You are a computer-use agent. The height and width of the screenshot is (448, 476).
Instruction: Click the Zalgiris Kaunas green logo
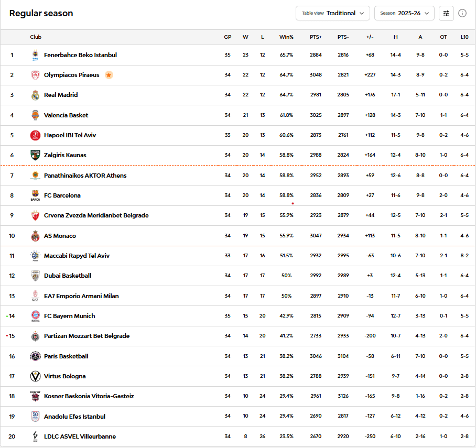coord(35,155)
